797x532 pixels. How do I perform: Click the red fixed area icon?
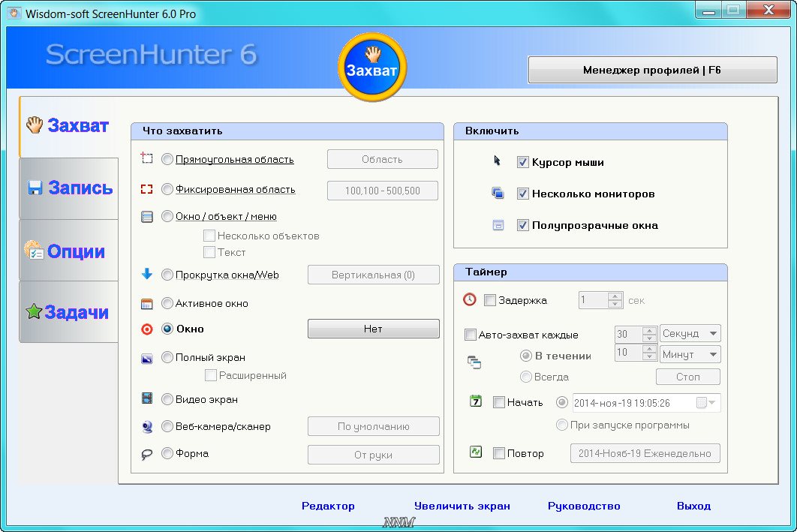click(x=147, y=190)
